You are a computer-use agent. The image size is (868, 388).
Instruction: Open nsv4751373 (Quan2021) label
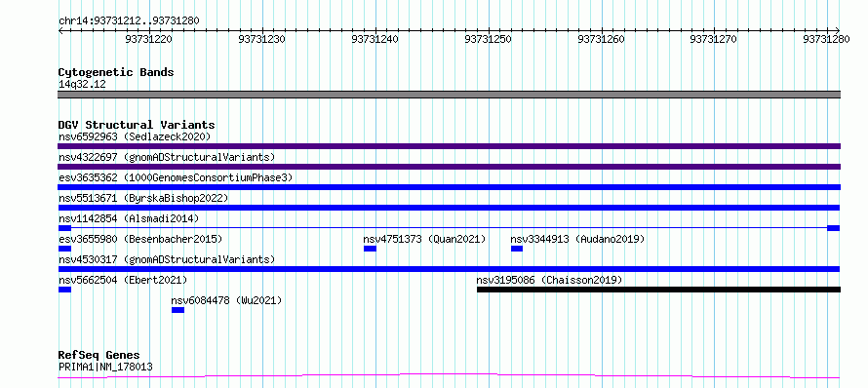pyautogui.click(x=424, y=239)
